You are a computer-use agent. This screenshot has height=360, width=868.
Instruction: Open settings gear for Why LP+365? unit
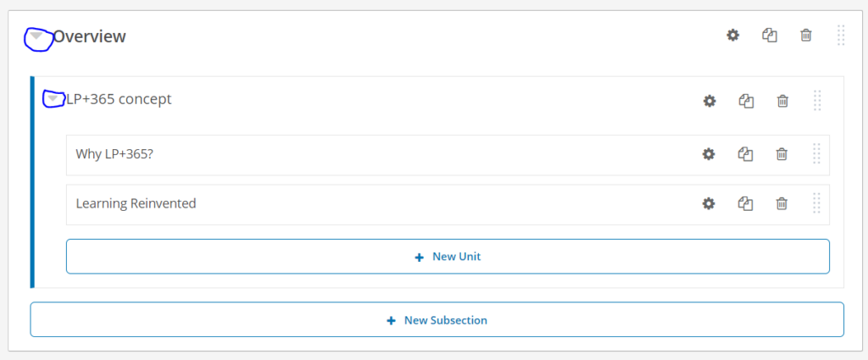pos(709,154)
